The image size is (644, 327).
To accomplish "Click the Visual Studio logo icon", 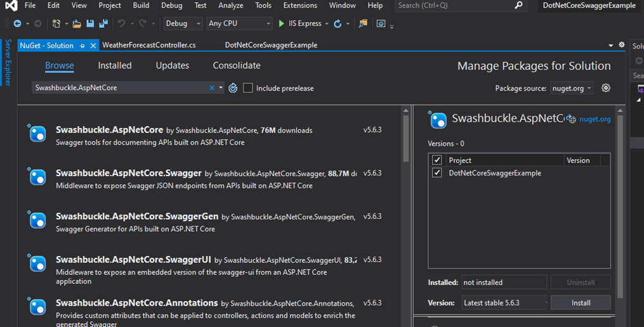I will point(11,5).
